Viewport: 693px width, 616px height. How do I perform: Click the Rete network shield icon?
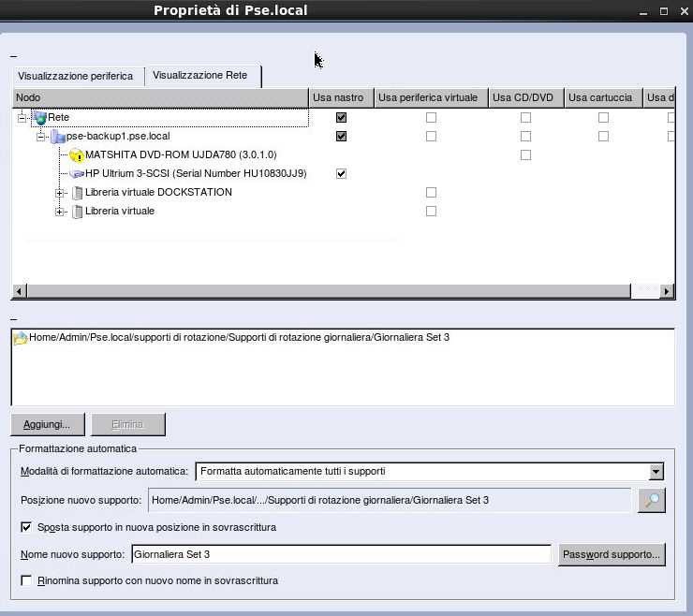(39, 118)
